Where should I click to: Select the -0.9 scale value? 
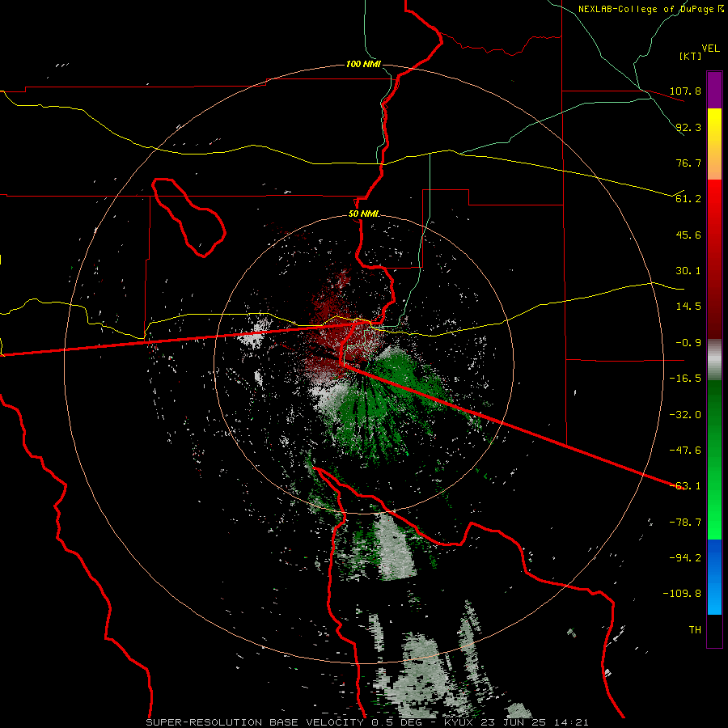(x=688, y=343)
